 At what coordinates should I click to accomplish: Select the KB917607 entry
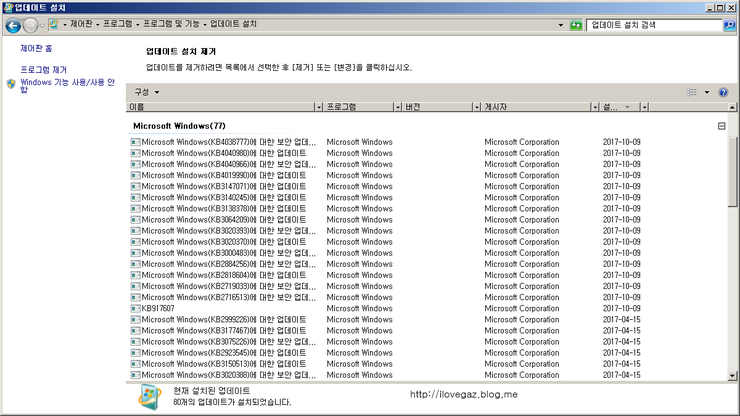[x=386, y=309]
